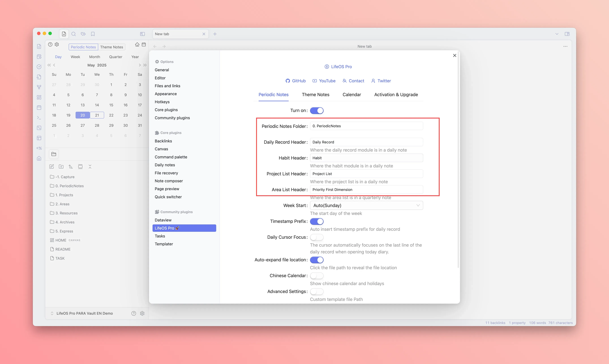This screenshot has width=609, height=364.
Task: Click the sort order icon in file explorer
Action: pos(71,167)
